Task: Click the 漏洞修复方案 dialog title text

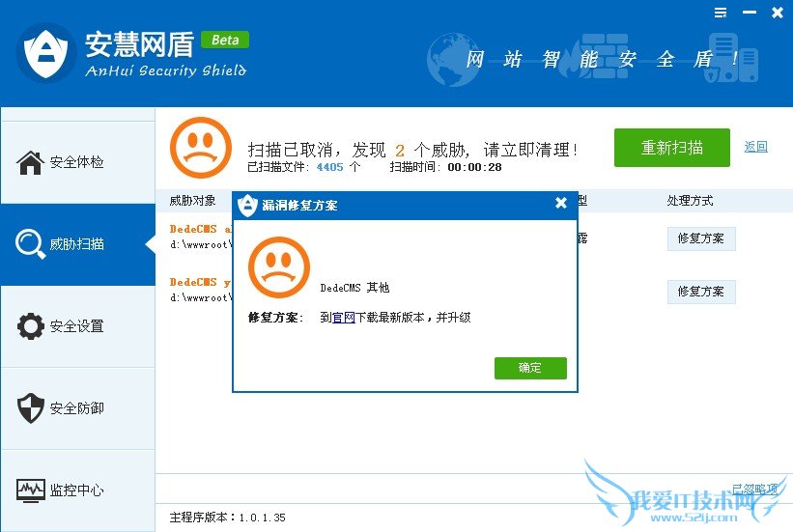Action: (299, 206)
